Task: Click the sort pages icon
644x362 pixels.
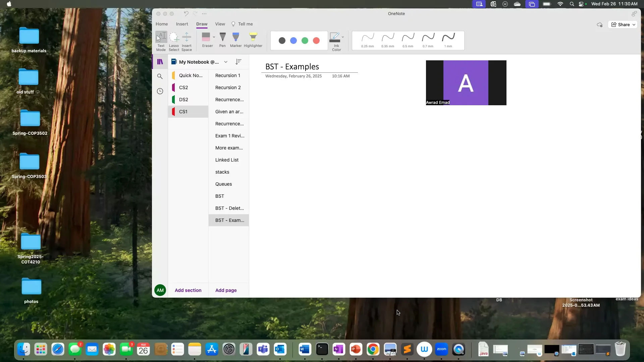Action: click(238, 62)
